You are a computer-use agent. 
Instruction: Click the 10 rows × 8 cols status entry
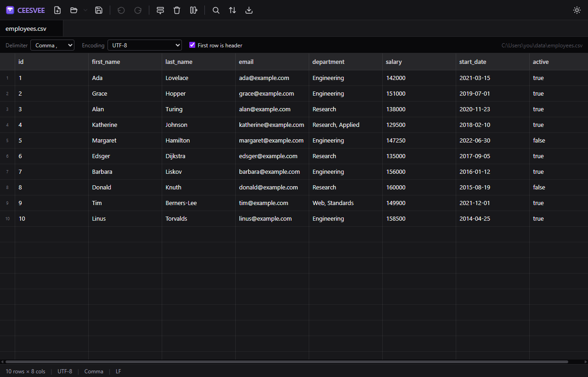click(25, 371)
